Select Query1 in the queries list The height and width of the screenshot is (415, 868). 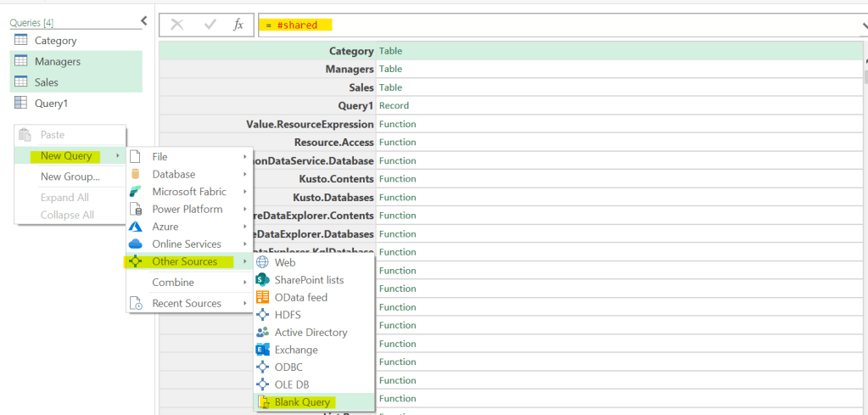click(51, 103)
